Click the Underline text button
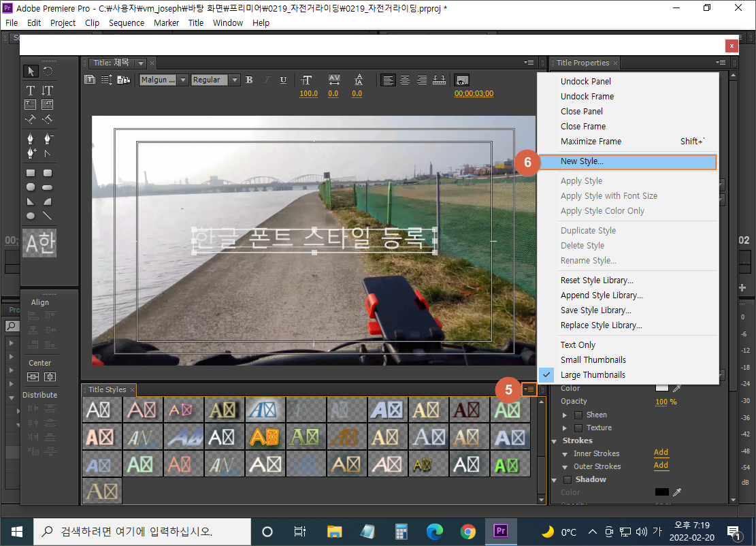The image size is (756, 546). coord(284,80)
